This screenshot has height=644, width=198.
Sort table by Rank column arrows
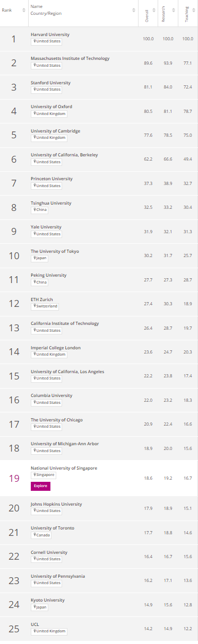point(23,10)
